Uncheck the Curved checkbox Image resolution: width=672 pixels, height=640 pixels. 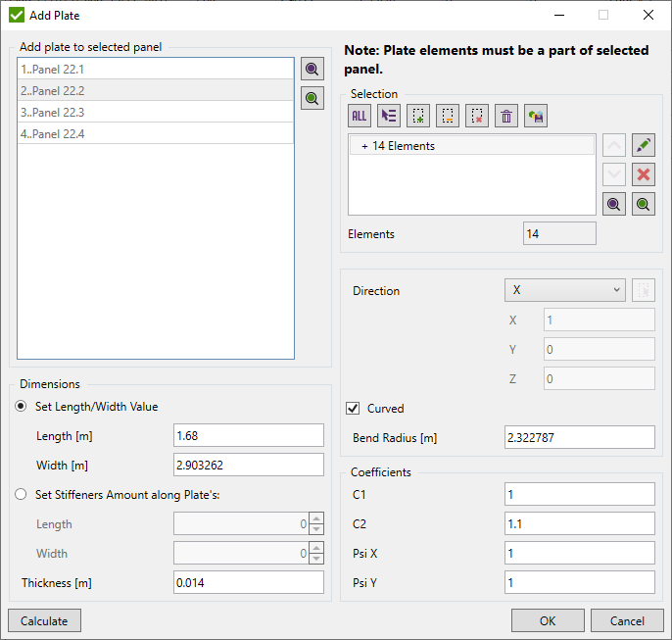(x=353, y=408)
